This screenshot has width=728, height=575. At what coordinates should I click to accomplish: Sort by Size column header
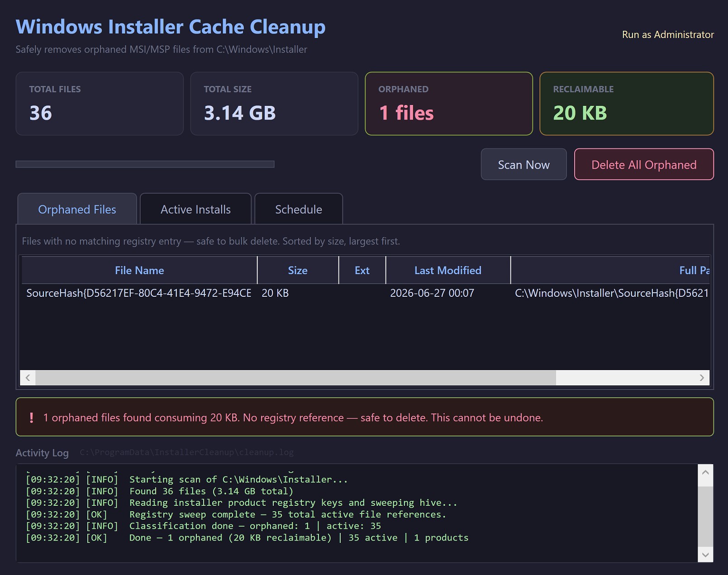click(298, 270)
